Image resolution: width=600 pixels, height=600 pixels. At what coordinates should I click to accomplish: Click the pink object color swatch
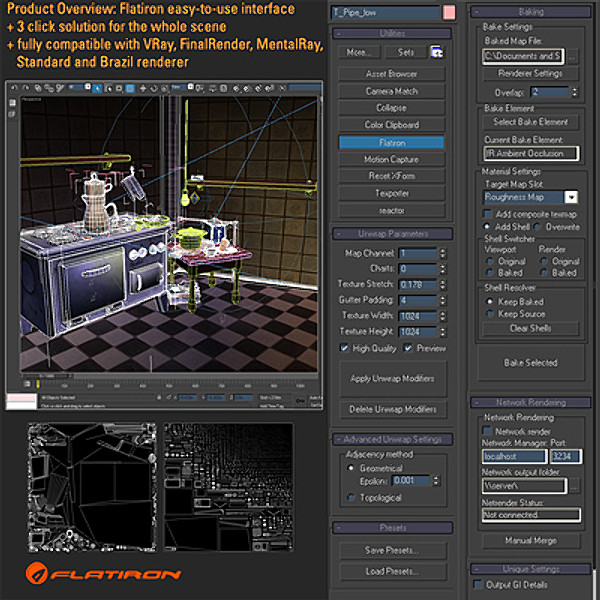pyautogui.click(x=449, y=12)
